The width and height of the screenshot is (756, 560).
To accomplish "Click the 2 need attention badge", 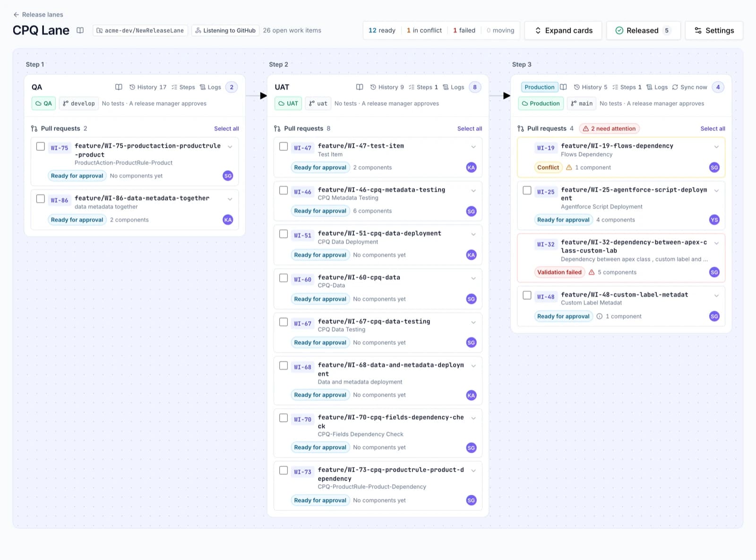I will (x=609, y=128).
